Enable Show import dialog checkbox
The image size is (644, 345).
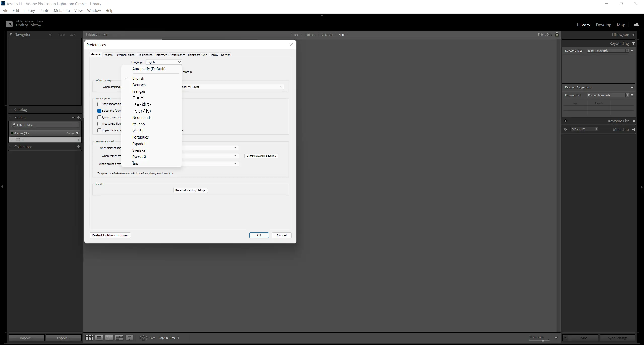tap(99, 104)
